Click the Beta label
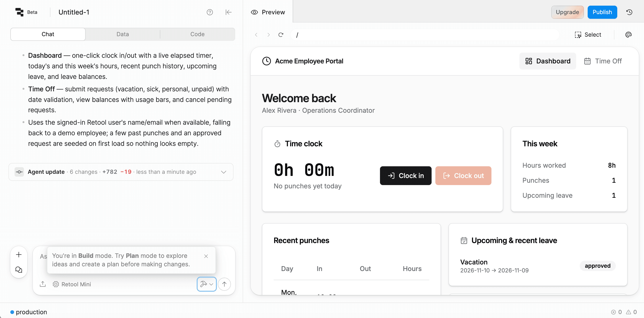 (x=32, y=12)
